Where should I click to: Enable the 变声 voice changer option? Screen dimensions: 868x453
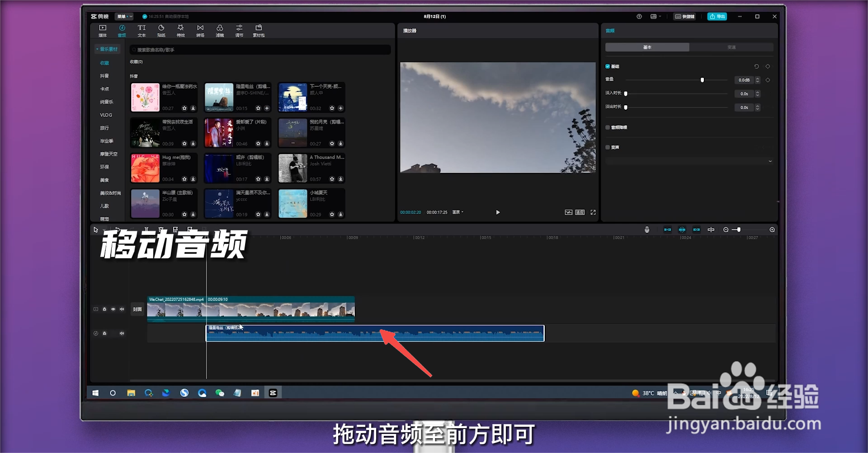pyautogui.click(x=608, y=147)
